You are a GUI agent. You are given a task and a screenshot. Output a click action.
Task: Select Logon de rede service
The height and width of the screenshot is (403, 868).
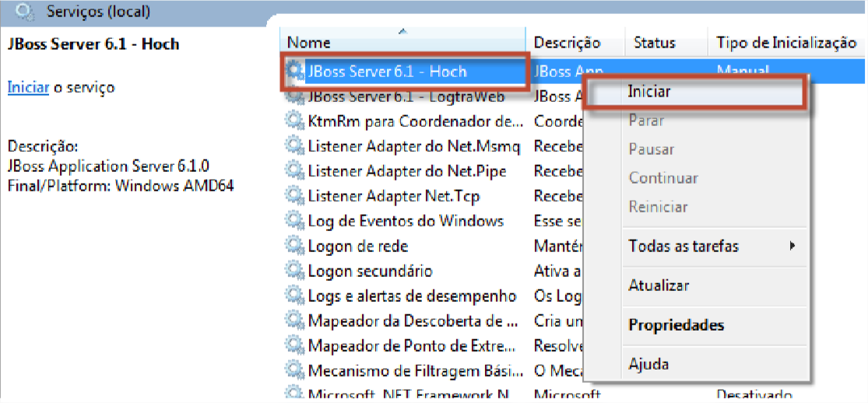(x=357, y=247)
